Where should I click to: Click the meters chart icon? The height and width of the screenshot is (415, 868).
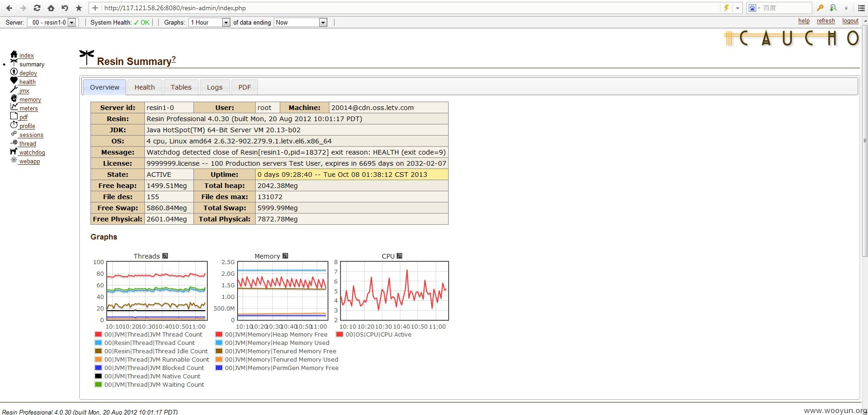tap(14, 107)
